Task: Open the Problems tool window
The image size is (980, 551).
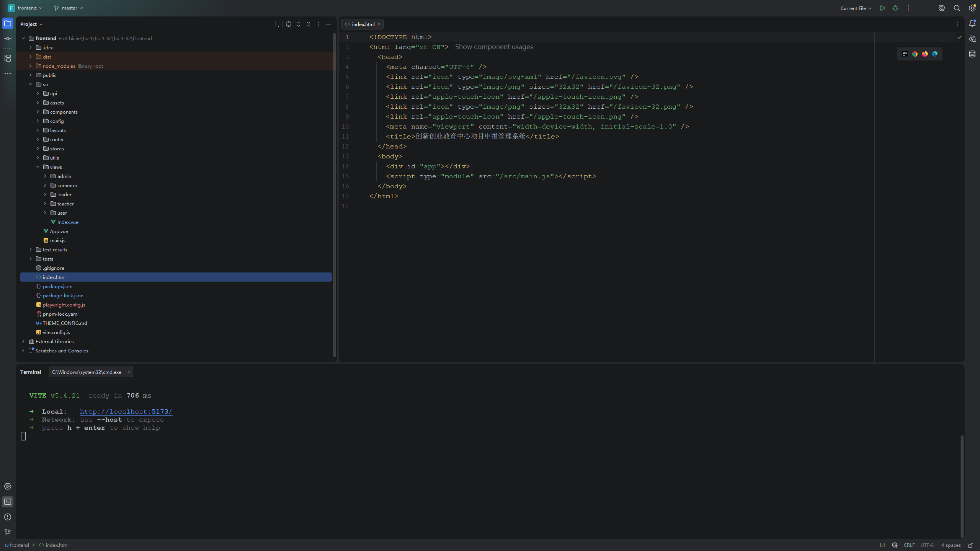Action: click(8, 517)
